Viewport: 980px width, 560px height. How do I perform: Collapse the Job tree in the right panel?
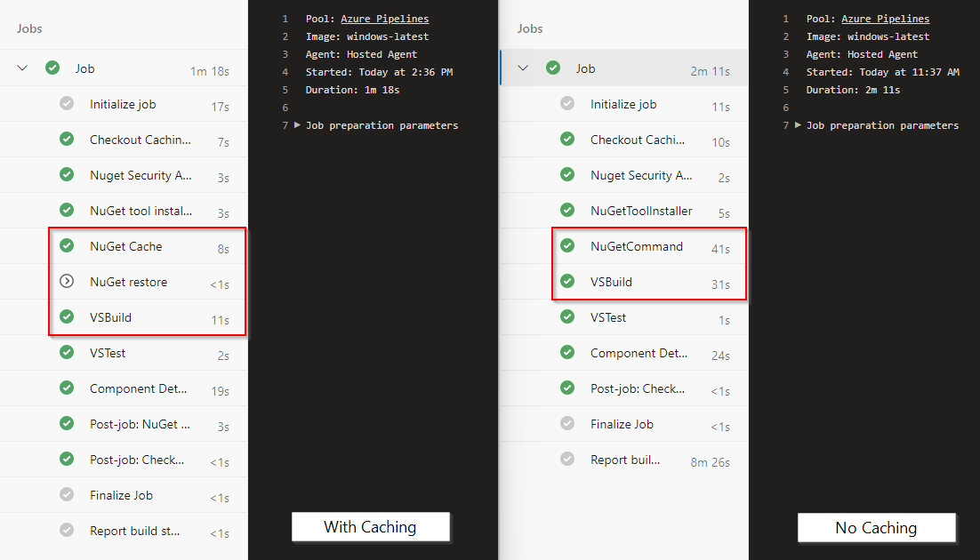point(523,68)
